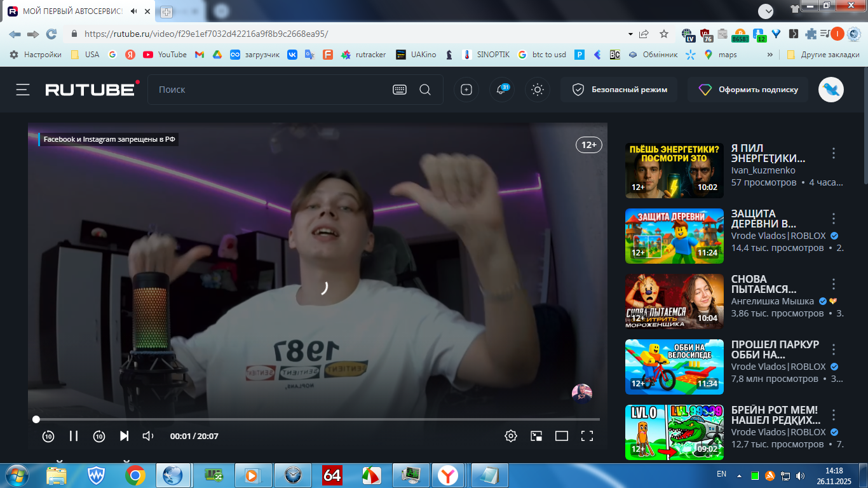This screenshot has width=868, height=488.
Task: Play the next video
Action: pyautogui.click(x=125, y=436)
